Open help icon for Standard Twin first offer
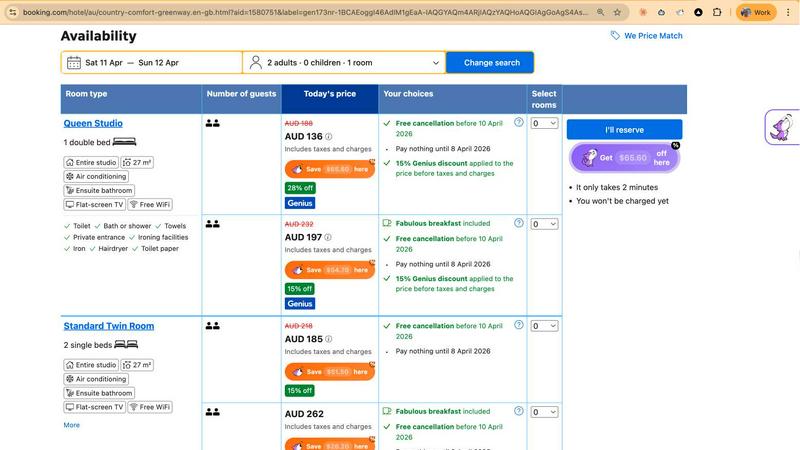 pyautogui.click(x=518, y=326)
